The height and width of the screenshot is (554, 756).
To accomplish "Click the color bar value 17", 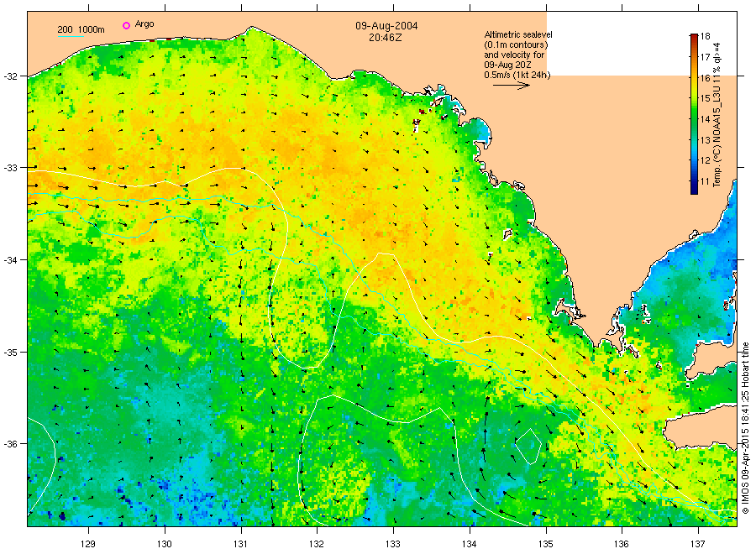I will pos(706,57).
